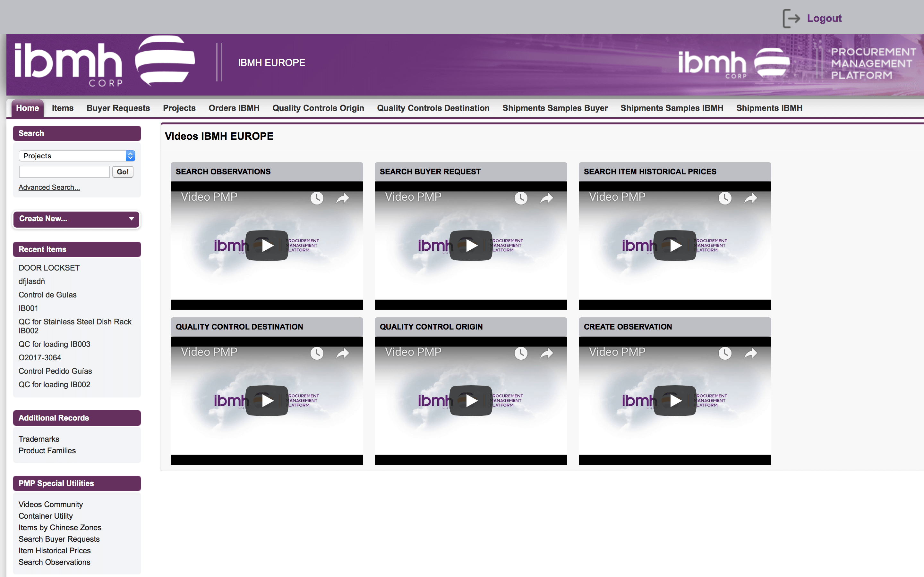924x577 pixels.
Task: Click the play button on Search Item Historical Prices video
Action: (674, 245)
